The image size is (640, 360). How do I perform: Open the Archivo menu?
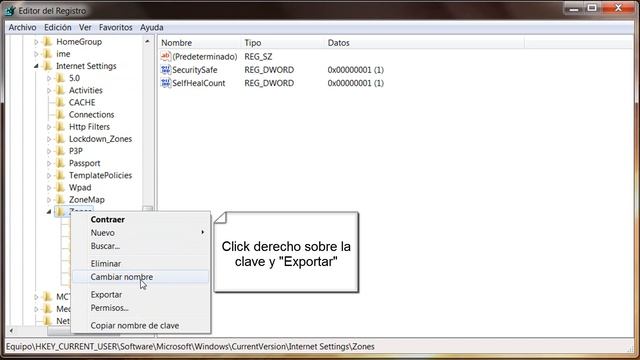point(22,27)
